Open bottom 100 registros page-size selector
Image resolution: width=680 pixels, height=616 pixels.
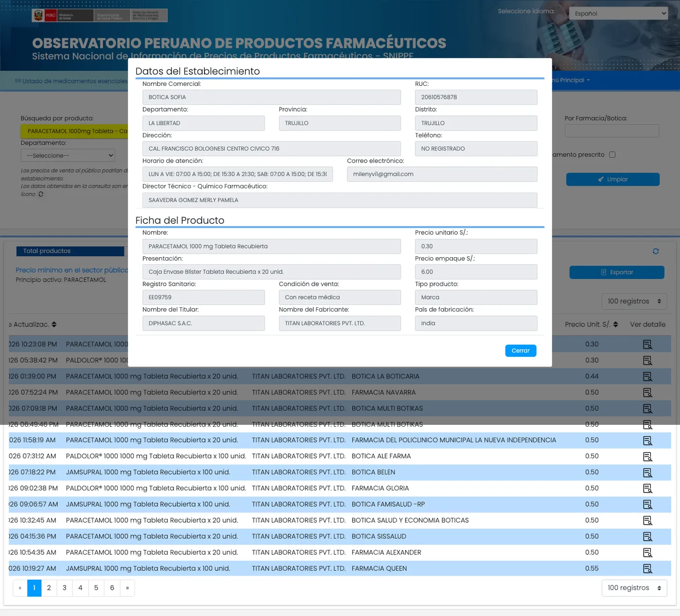pyautogui.click(x=634, y=588)
